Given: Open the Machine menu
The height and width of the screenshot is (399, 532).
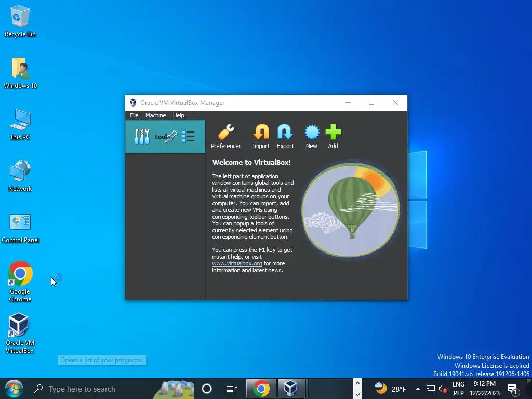Looking at the screenshot, I should 156,115.
